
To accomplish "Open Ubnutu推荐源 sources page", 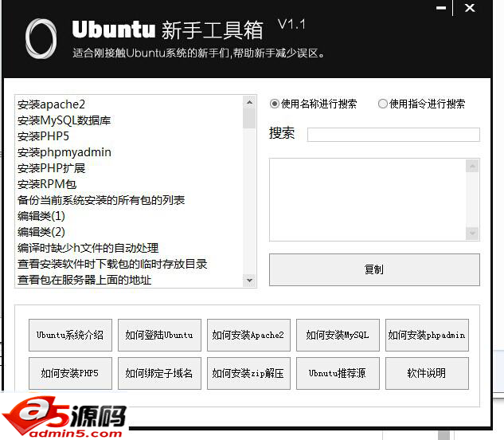I will [338, 373].
